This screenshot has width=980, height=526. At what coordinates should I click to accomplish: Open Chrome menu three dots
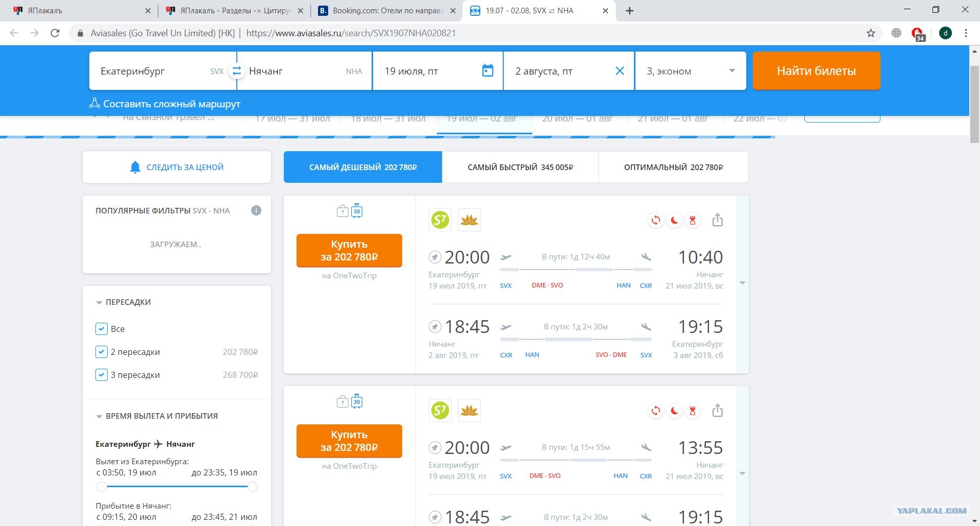pyautogui.click(x=966, y=33)
